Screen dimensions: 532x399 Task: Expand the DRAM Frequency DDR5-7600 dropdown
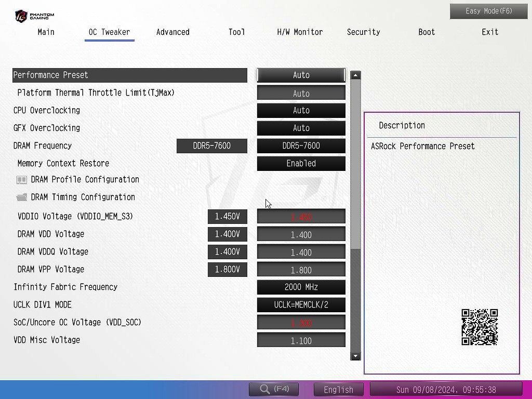(x=301, y=145)
